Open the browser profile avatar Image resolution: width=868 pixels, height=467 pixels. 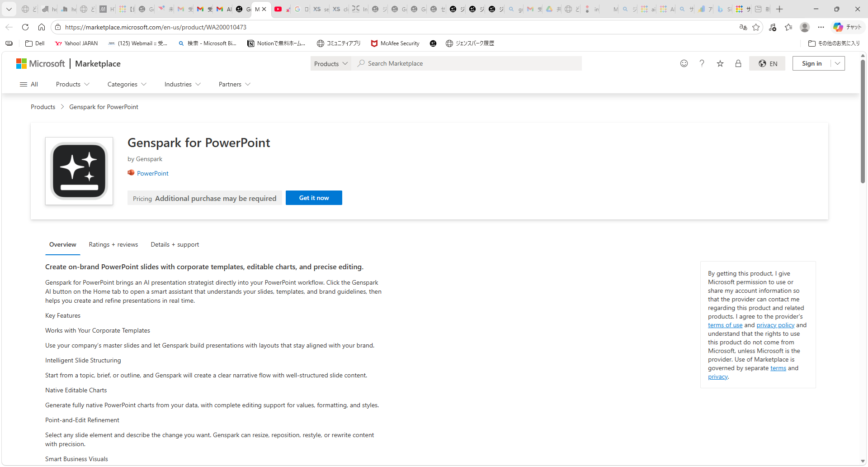click(805, 27)
